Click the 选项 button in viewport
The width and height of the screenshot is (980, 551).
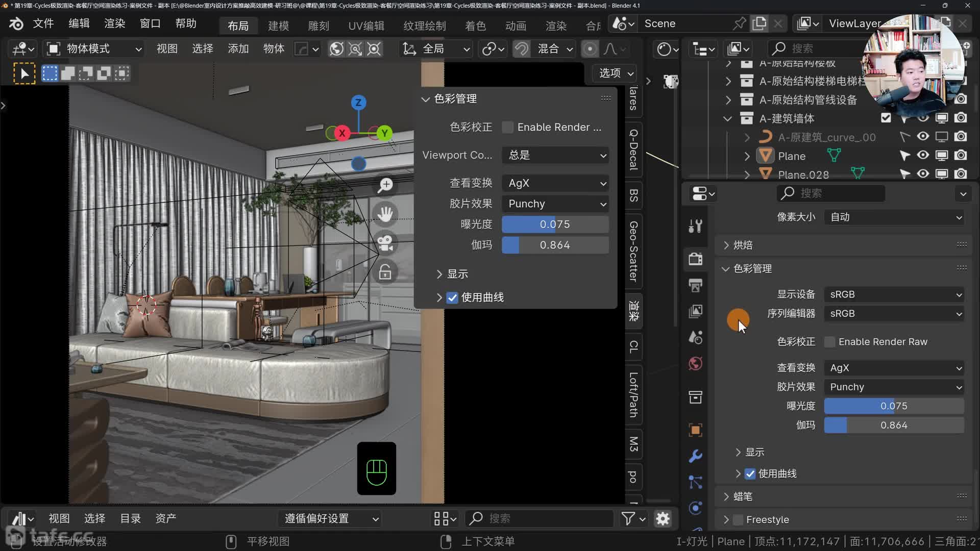tap(616, 73)
